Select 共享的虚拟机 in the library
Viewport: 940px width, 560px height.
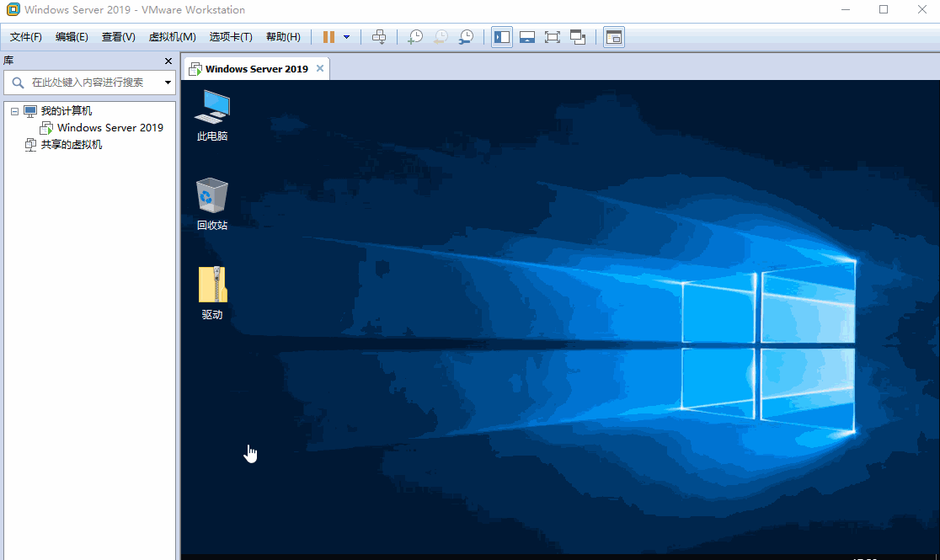pos(72,145)
